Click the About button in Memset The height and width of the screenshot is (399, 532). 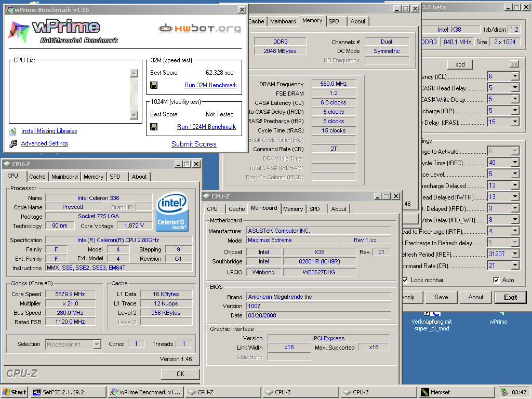point(476,297)
